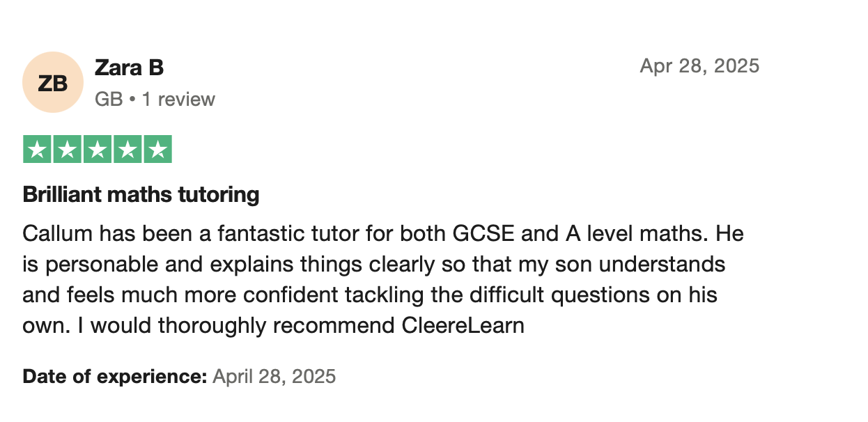Click the Apr 28, 2025 review date
This screenshot has width=868, height=422.
point(699,66)
